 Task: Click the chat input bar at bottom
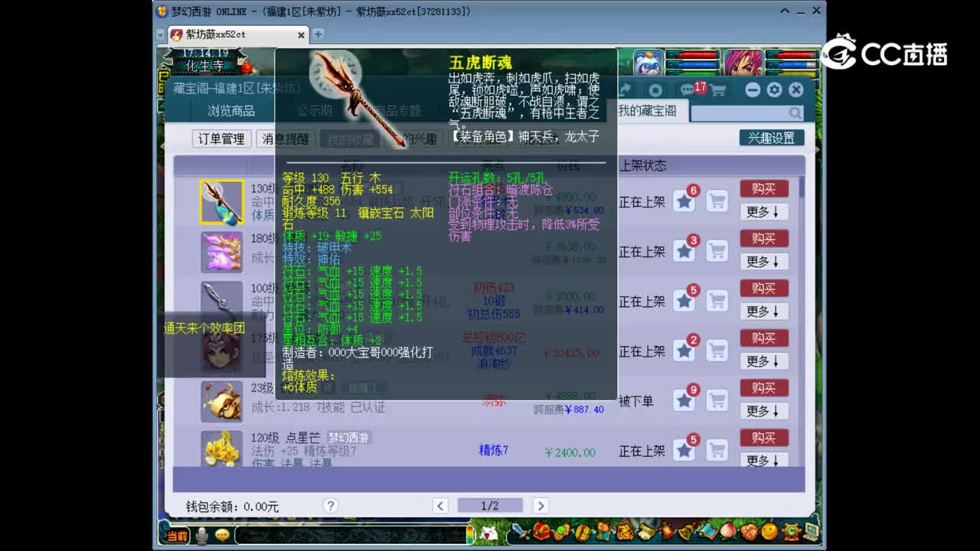[352, 534]
